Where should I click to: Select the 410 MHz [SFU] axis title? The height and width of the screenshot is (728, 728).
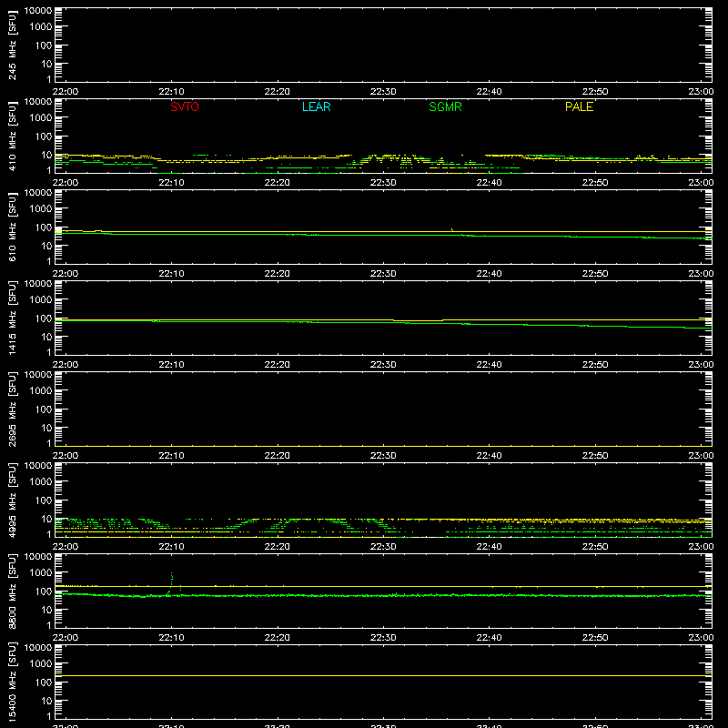tap(12, 136)
